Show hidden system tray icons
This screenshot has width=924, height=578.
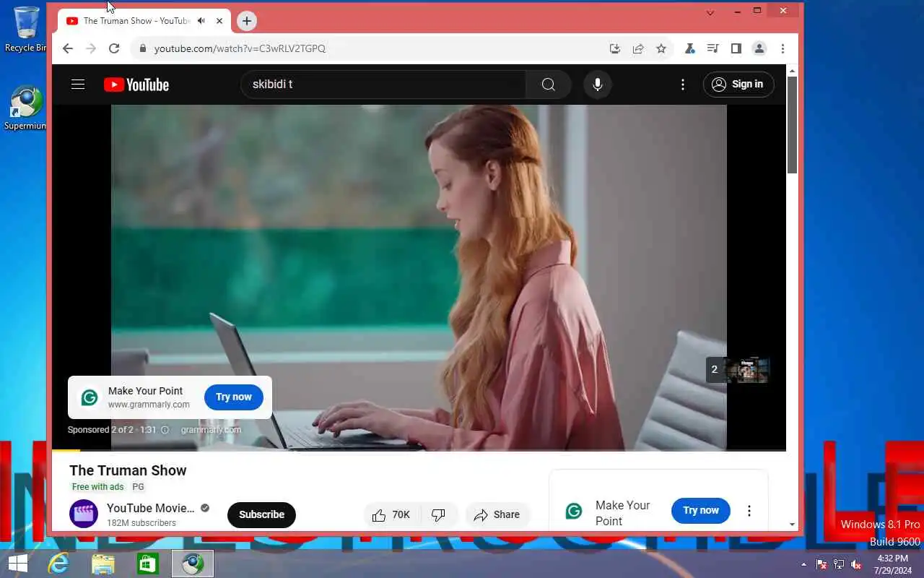click(804, 564)
